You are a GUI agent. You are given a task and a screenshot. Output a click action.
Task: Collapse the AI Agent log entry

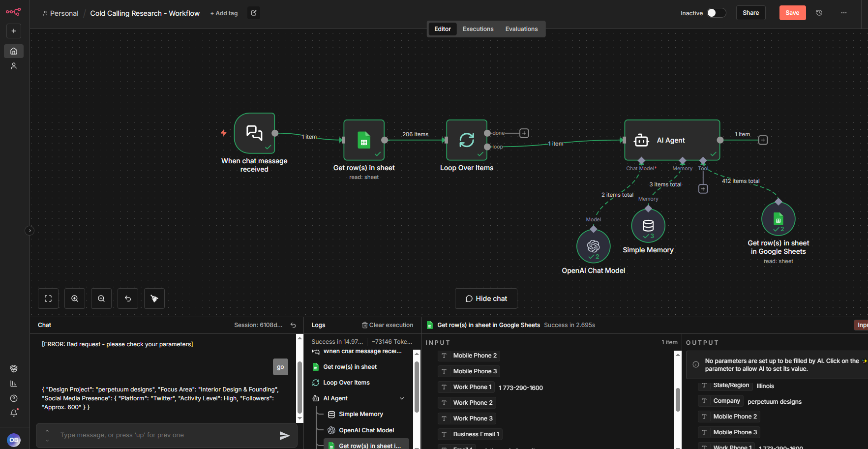(402, 398)
